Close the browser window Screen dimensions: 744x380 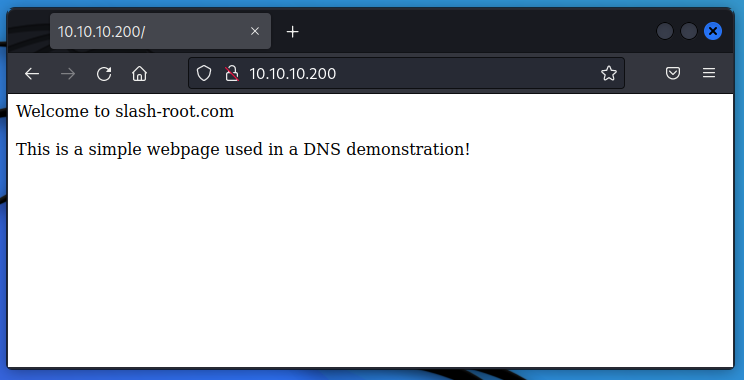coord(713,31)
